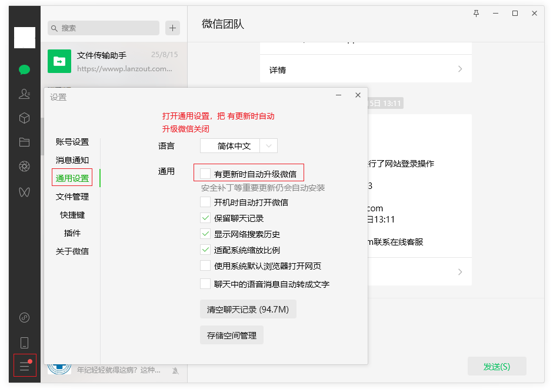Viewport: 553px width, 392px height.
Task: Open the Moments sidebar icon
Action: [24, 166]
